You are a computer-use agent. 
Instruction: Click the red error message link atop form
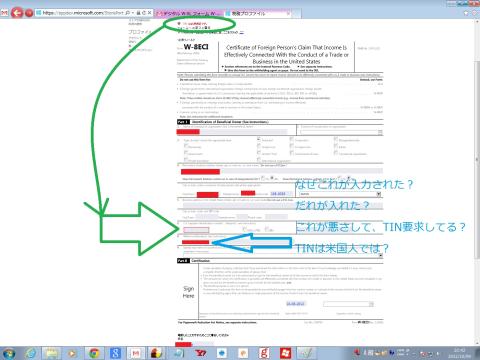pyautogui.click(x=195, y=24)
